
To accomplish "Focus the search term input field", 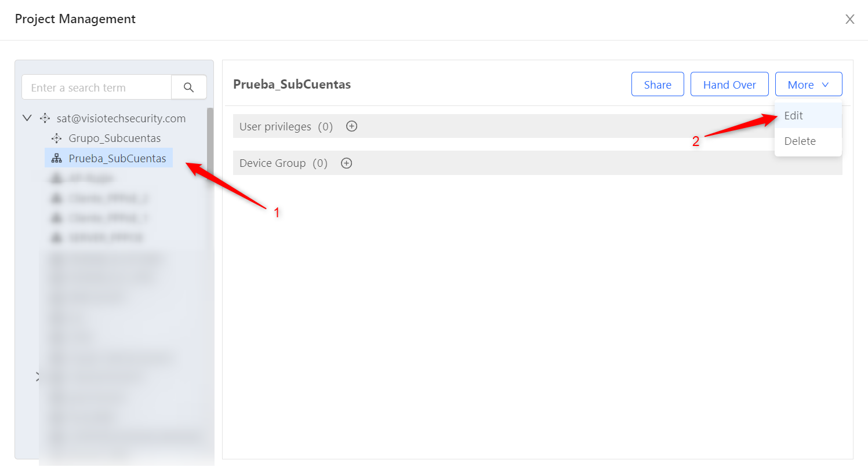I will tap(97, 87).
